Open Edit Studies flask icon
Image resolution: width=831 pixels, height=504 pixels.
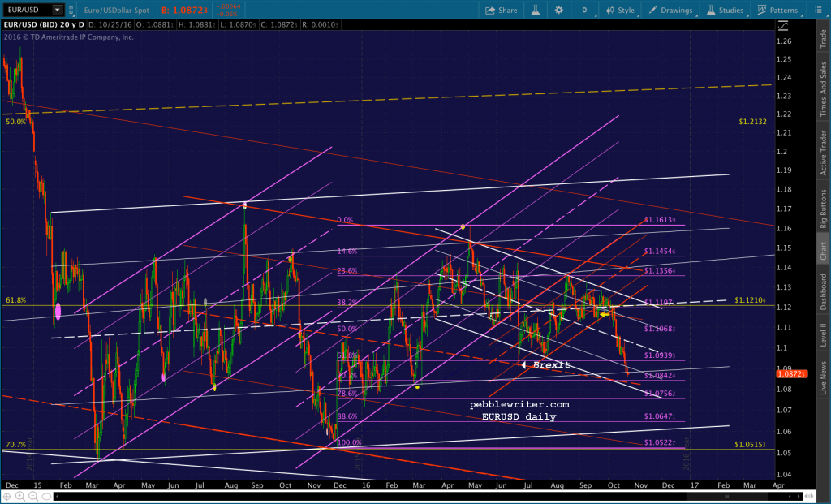536,10
